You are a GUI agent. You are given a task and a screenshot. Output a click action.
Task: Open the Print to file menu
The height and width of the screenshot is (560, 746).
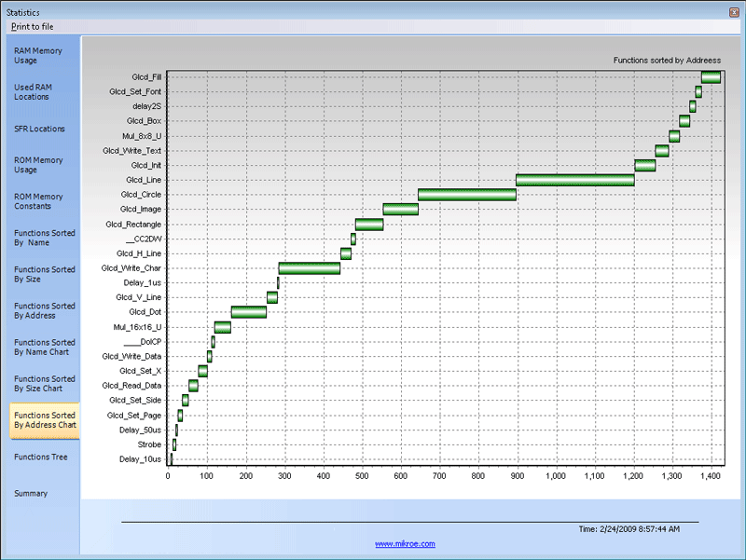pos(33,27)
